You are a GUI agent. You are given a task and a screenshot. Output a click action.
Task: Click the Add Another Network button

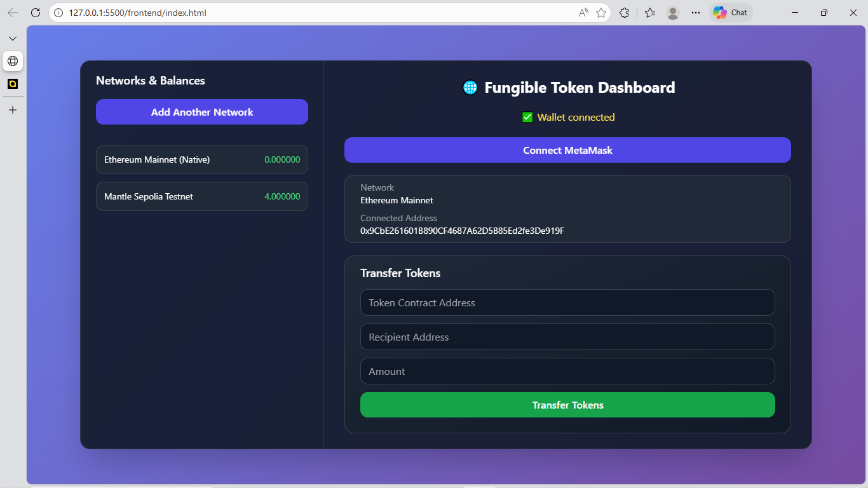tap(202, 112)
